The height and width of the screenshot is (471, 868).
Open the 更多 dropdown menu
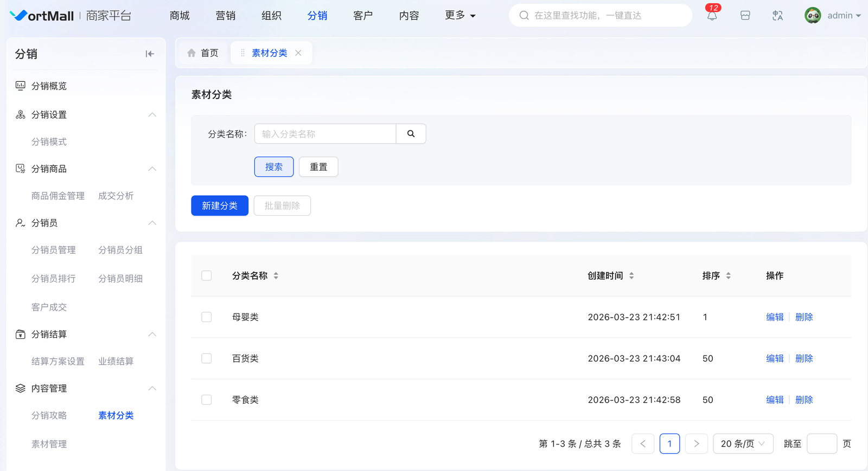coord(459,16)
